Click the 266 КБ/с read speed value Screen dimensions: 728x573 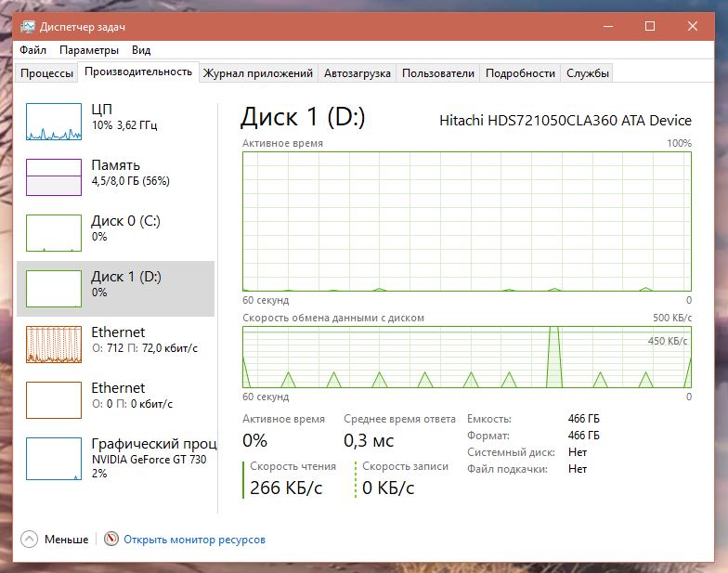[286, 488]
